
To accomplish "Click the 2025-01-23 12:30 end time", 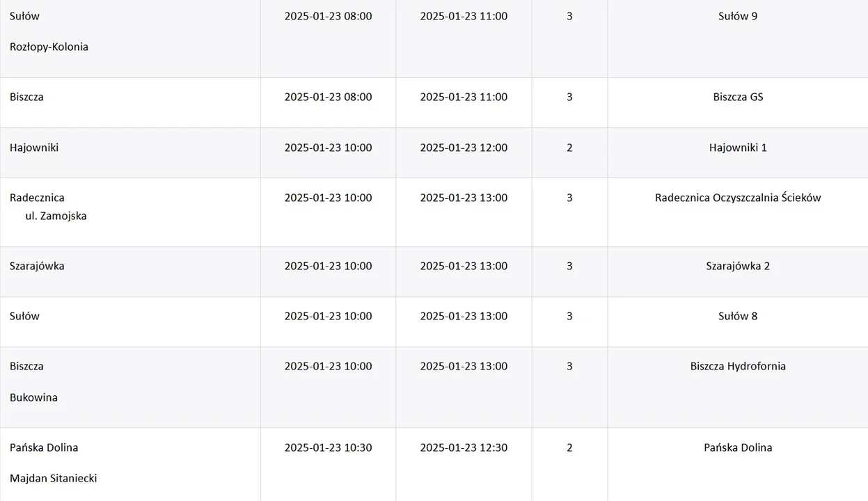I will point(464,447).
